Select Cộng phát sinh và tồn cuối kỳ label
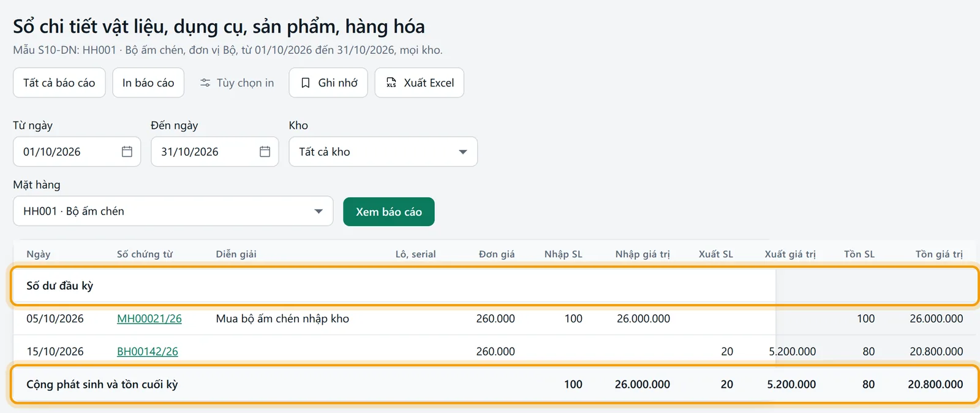 [x=102, y=384]
